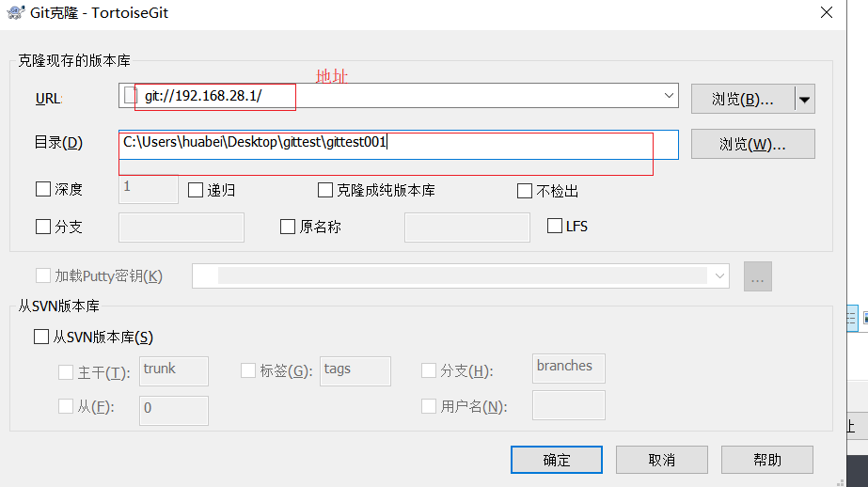The width and height of the screenshot is (868, 487).
Task: Toggle the 从(F) checkbox
Action: tap(66, 406)
